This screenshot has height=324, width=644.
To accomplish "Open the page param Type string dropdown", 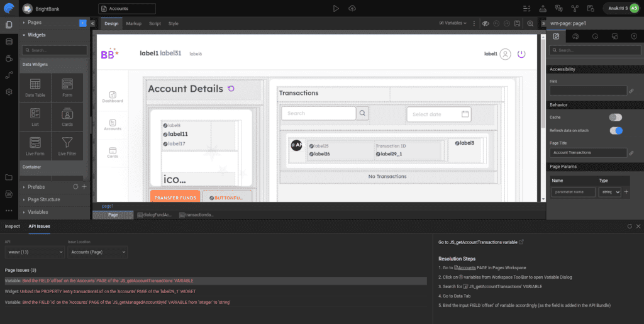I will pos(609,192).
